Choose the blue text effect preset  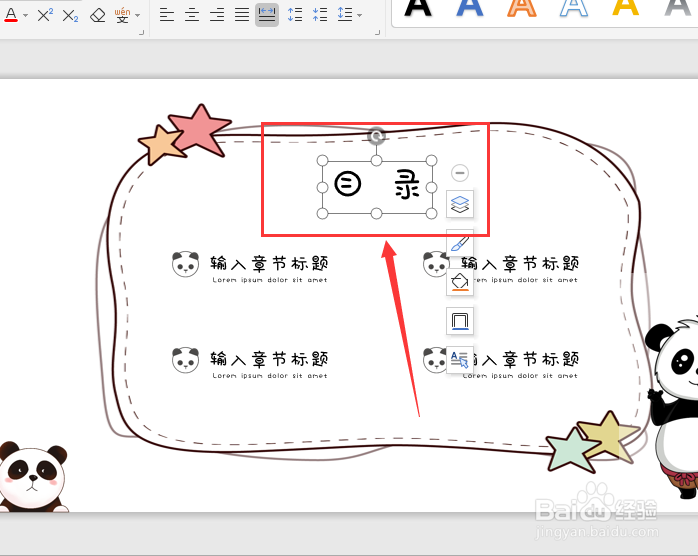tap(470, 8)
